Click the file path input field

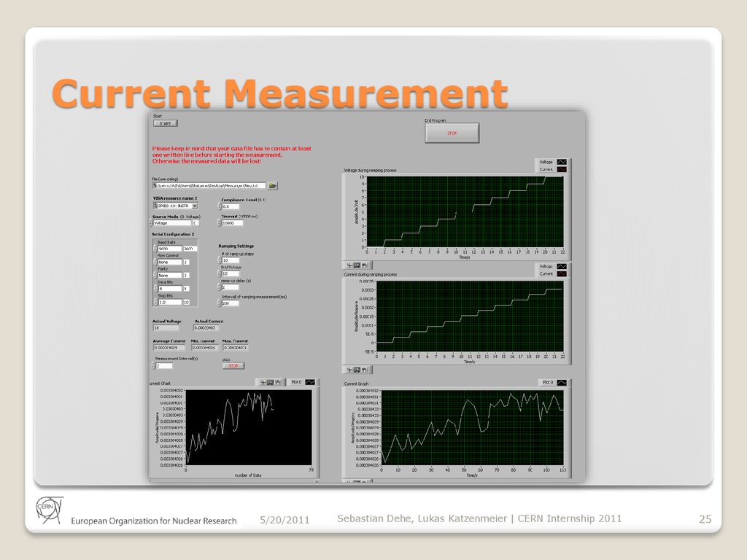(x=209, y=185)
